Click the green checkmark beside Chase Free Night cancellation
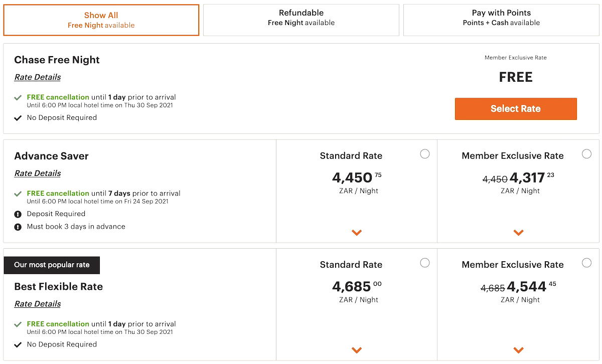The height and width of the screenshot is (364, 602). [x=18, y=98]
